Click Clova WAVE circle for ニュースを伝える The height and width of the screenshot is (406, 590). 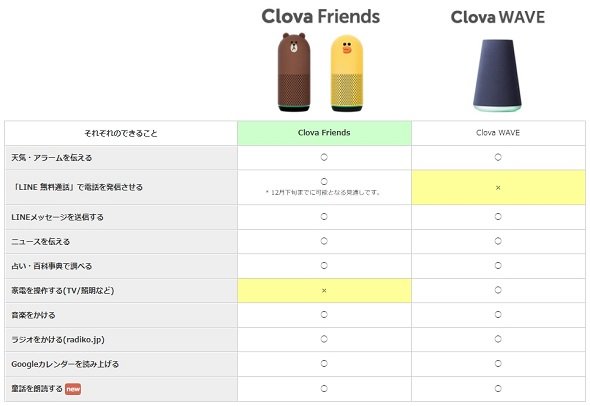(498, 241)
